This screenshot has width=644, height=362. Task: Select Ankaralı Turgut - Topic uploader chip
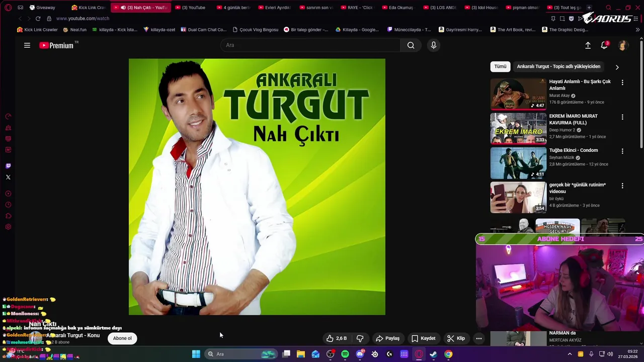click(x=558, y=66)
